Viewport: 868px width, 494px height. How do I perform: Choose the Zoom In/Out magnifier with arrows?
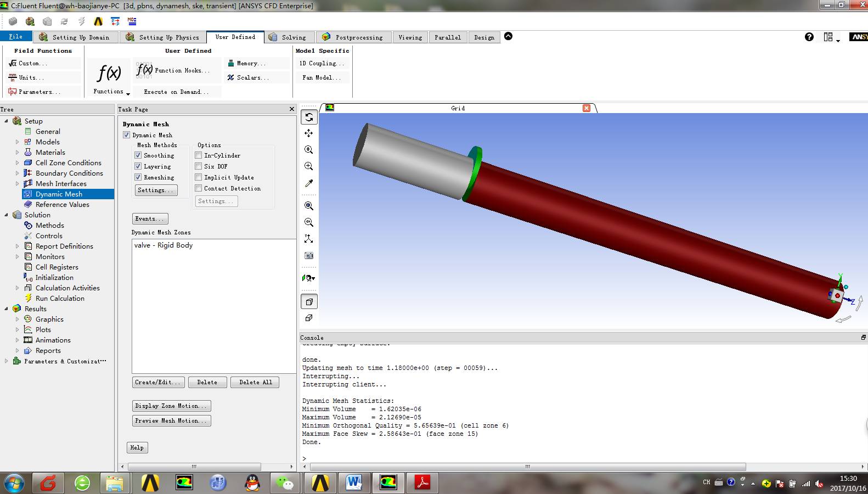tap(309, 150)
